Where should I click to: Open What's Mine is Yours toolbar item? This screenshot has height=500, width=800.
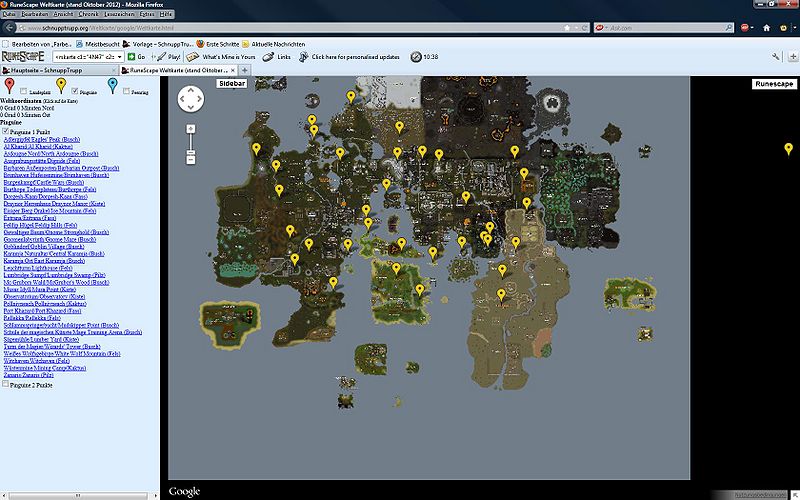[x=222, y=57]
